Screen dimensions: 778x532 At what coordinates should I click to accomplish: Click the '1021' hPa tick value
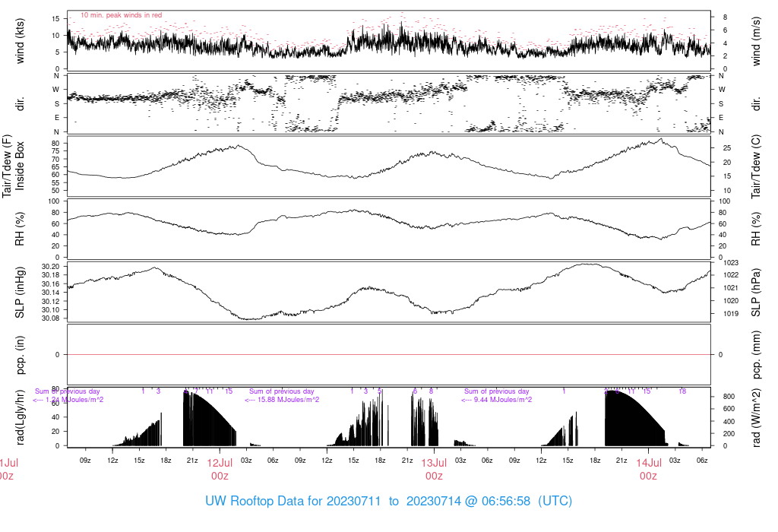731,288
